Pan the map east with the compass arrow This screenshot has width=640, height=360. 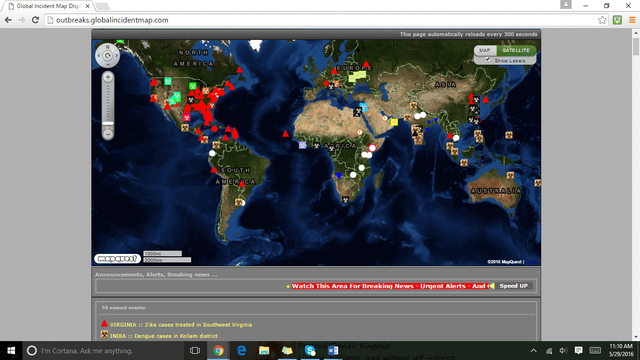pos(116,56)
